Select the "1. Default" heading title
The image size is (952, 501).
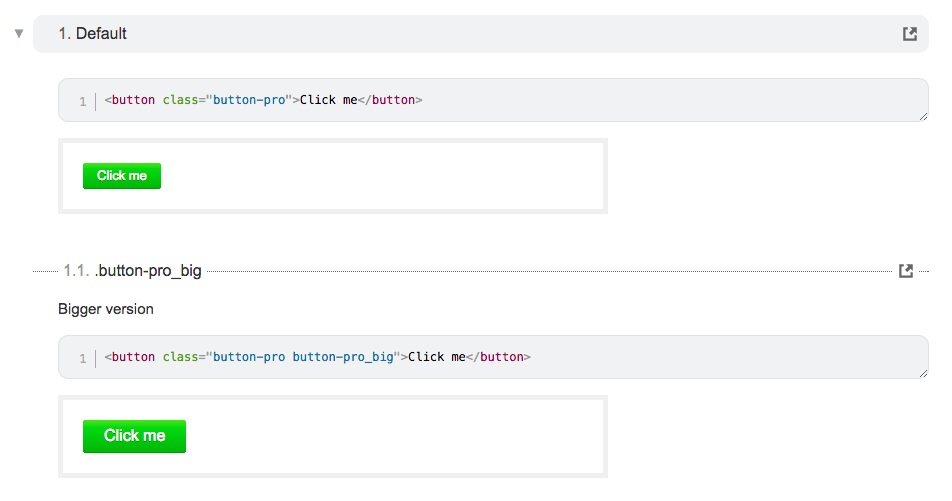(92, 34)
